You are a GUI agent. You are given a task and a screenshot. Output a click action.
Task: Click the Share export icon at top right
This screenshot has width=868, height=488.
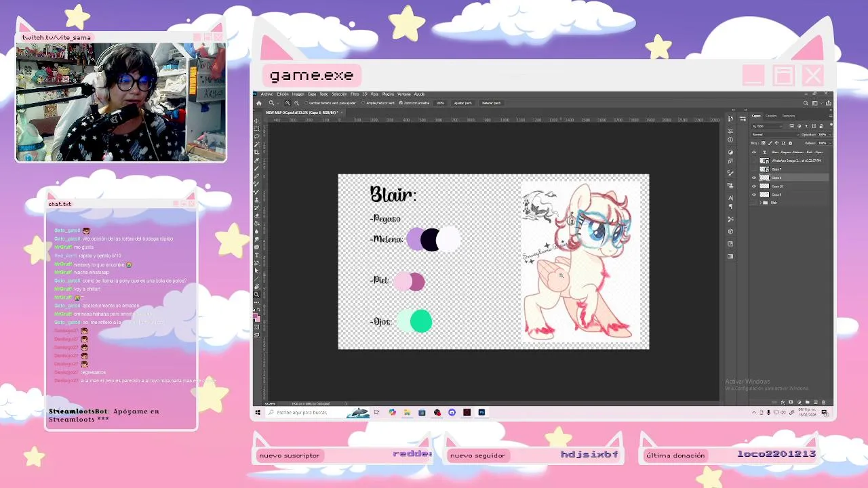click(x=828, y=103)
